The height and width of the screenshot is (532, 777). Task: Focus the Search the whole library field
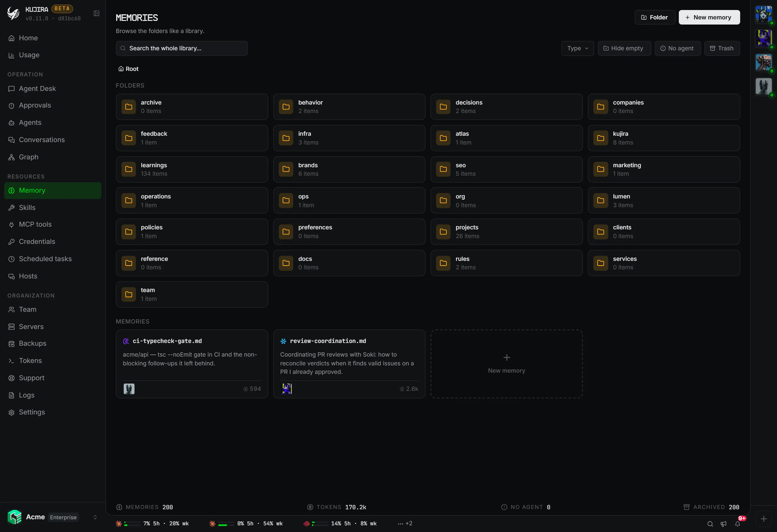(182, 48)
